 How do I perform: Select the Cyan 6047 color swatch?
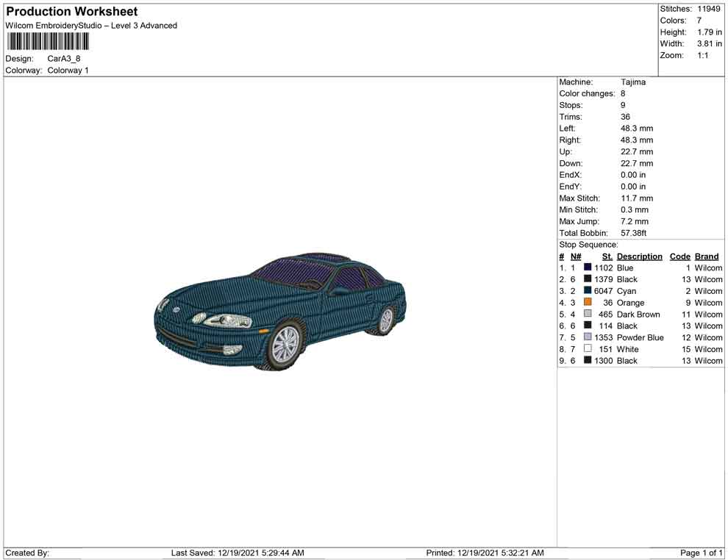click(x=587, y=291)
